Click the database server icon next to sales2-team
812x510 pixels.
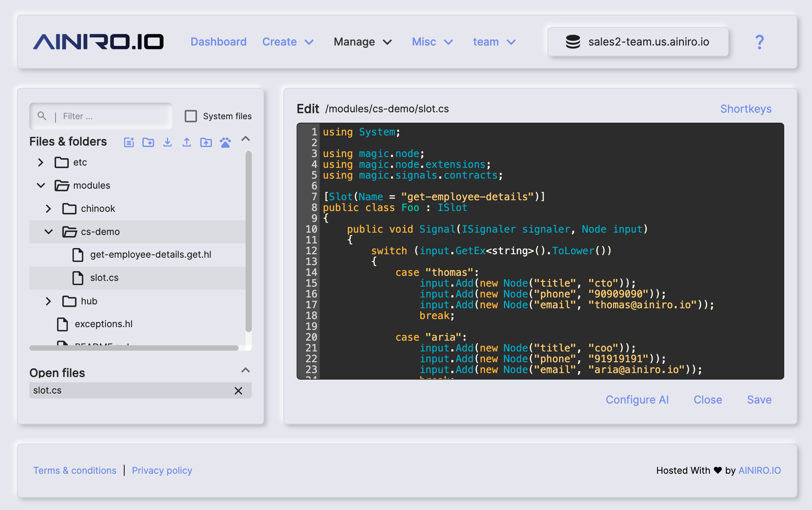click(573, 41)
